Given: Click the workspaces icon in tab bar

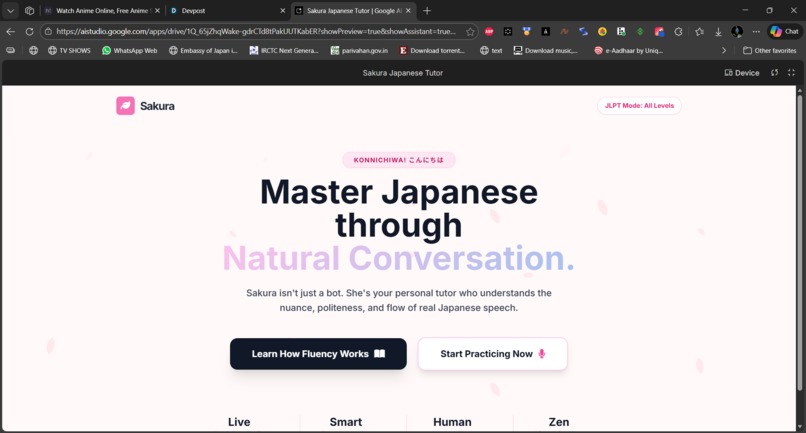Looking at the screenshot, I should pos(29,11).
